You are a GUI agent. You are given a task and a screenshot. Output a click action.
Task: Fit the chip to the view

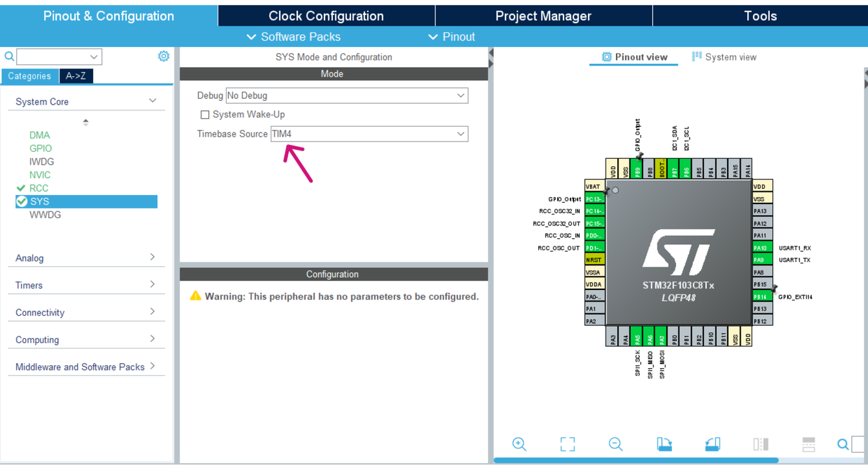tap(567, 444)
